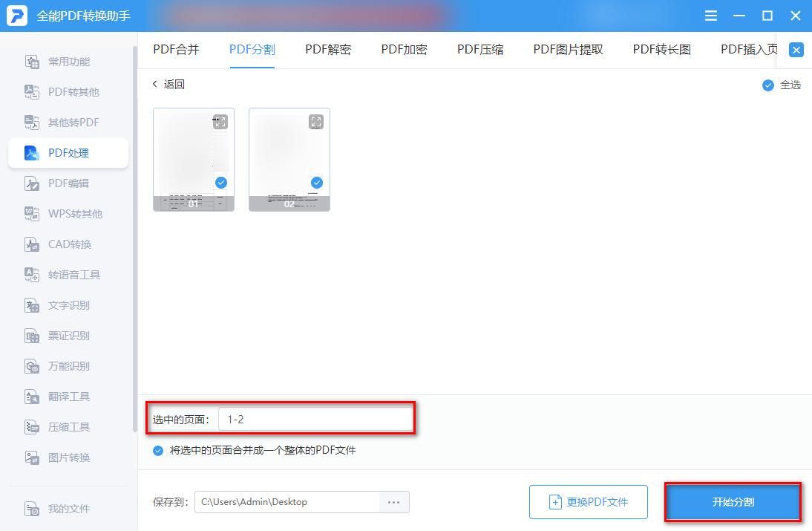Select the page 01 thumbnail
812x531 pixels.
tap(194, 160)
